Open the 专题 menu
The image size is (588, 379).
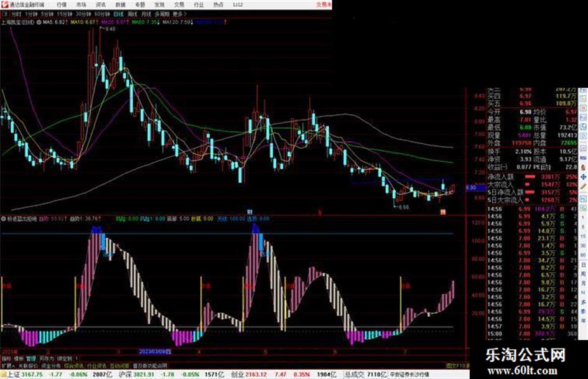coord(140,5)
